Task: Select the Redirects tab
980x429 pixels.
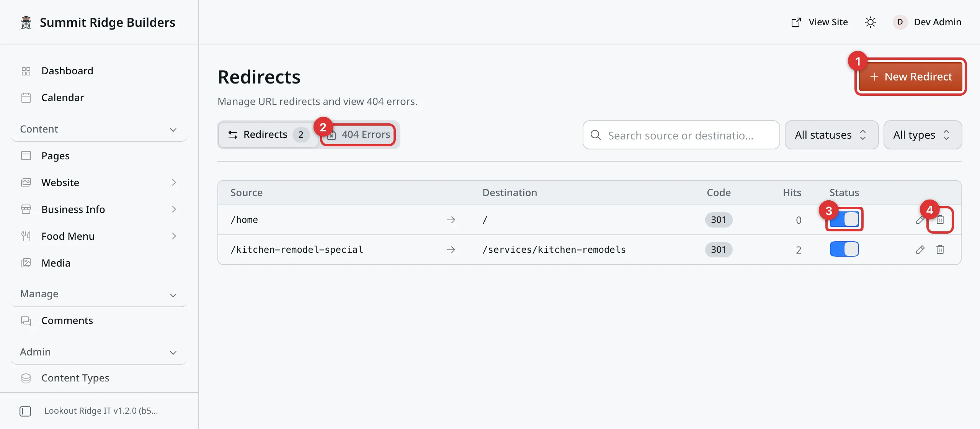Action: pyautogui.click(x=269, y=135)
